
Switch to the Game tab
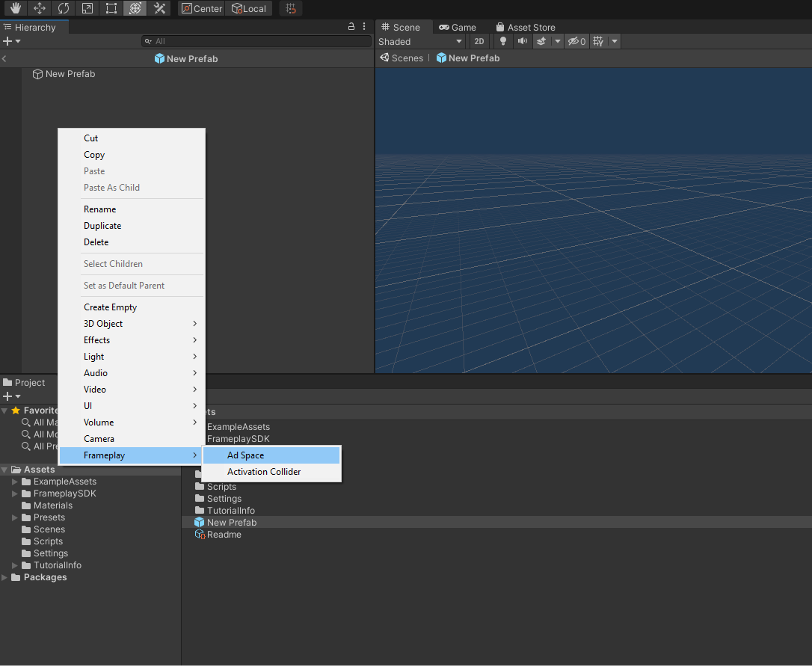[458, 28]
